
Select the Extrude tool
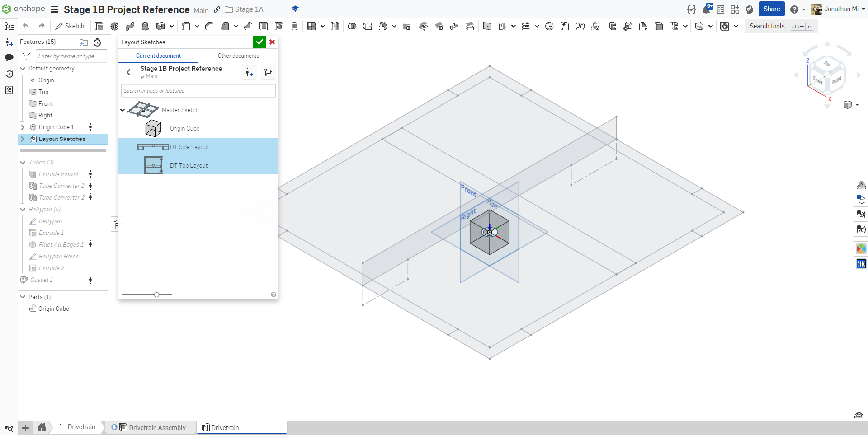99,26
